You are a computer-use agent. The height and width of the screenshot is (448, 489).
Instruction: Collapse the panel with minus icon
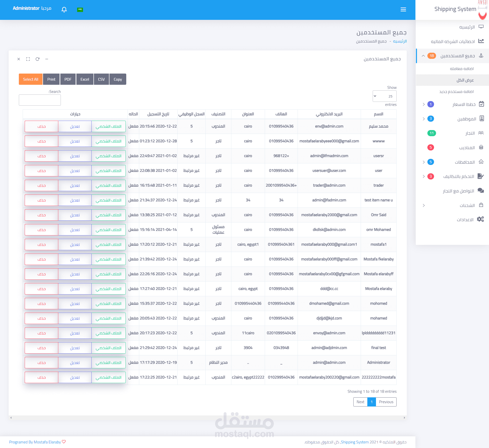click(x=47, y=59)
